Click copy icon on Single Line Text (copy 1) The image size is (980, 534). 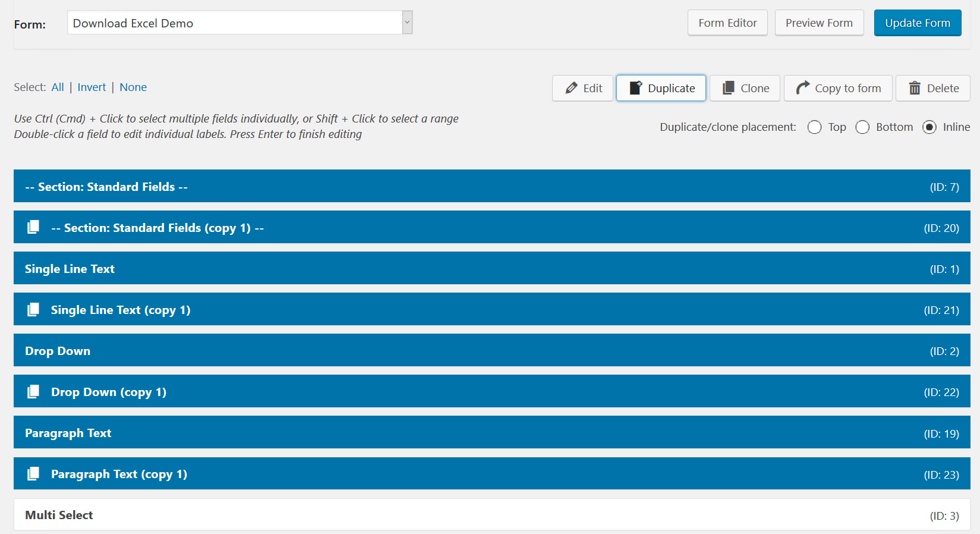[x=33, y=310]
